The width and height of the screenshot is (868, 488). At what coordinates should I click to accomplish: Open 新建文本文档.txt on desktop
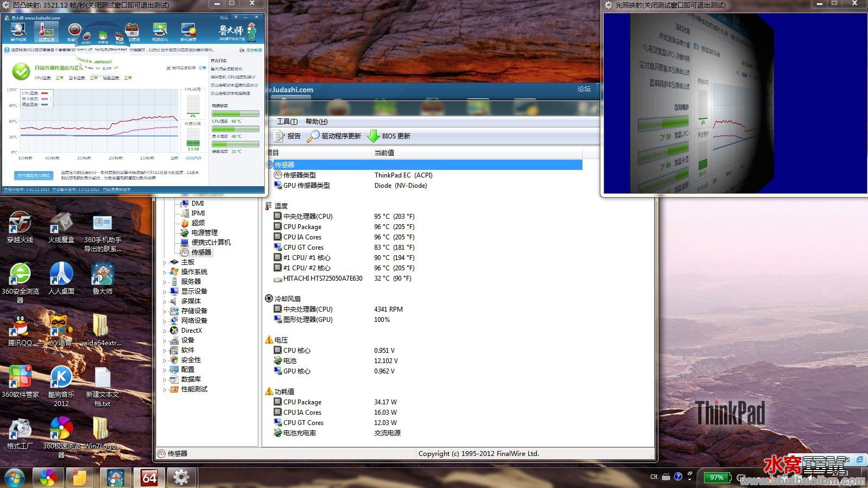click(x=102, y=386)
